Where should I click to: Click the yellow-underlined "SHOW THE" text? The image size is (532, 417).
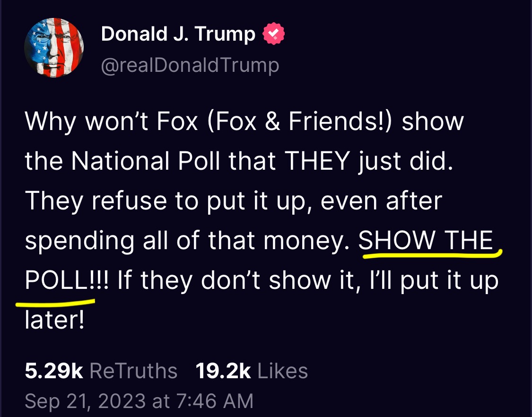click(x=426, y=241)
